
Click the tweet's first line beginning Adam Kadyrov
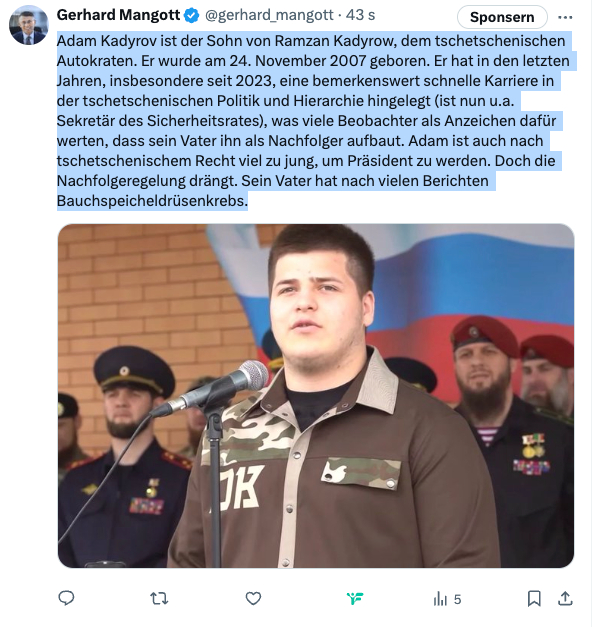[x=311, y=41]
